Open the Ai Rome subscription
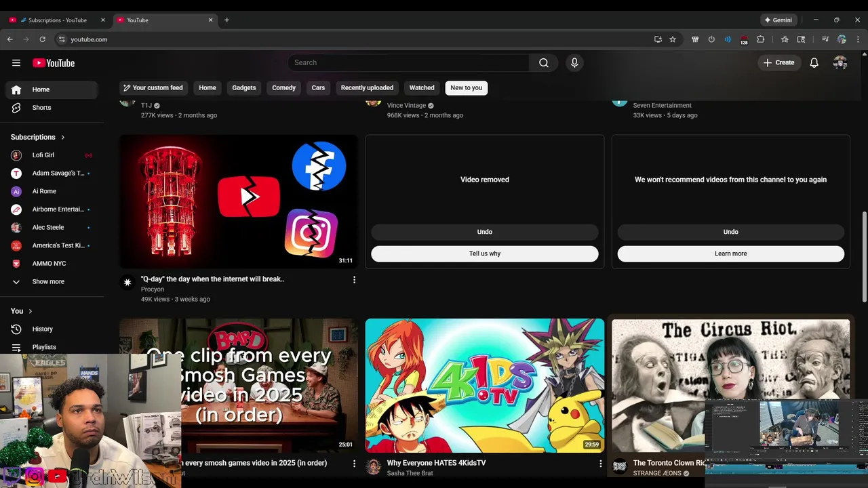868x488 pixels. click(51, 191)
